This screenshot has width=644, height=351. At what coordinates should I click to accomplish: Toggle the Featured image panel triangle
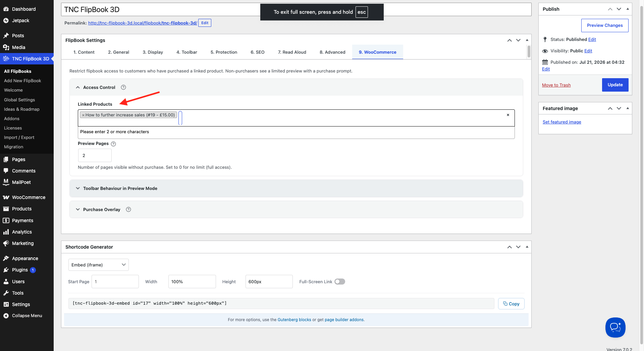[x=628, y=108]
